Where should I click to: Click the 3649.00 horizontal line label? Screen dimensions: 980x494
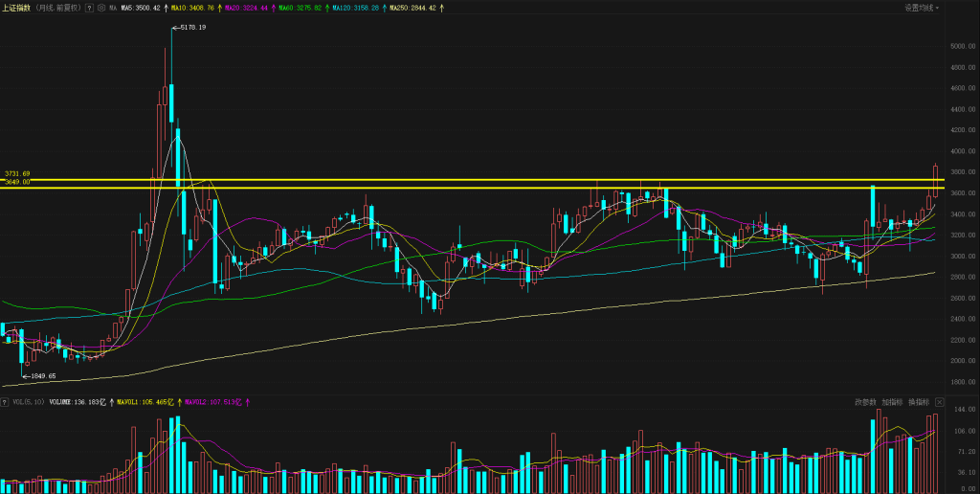[17, 182]
